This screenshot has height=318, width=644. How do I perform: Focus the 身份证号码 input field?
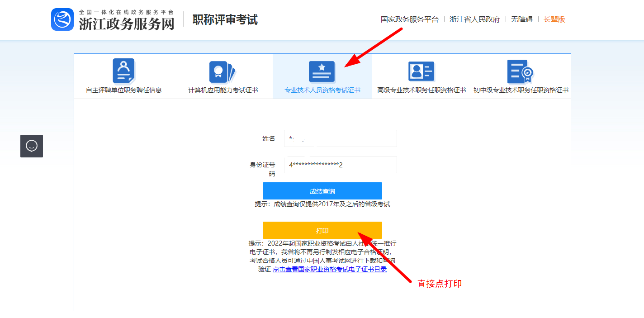pos(340,165)
